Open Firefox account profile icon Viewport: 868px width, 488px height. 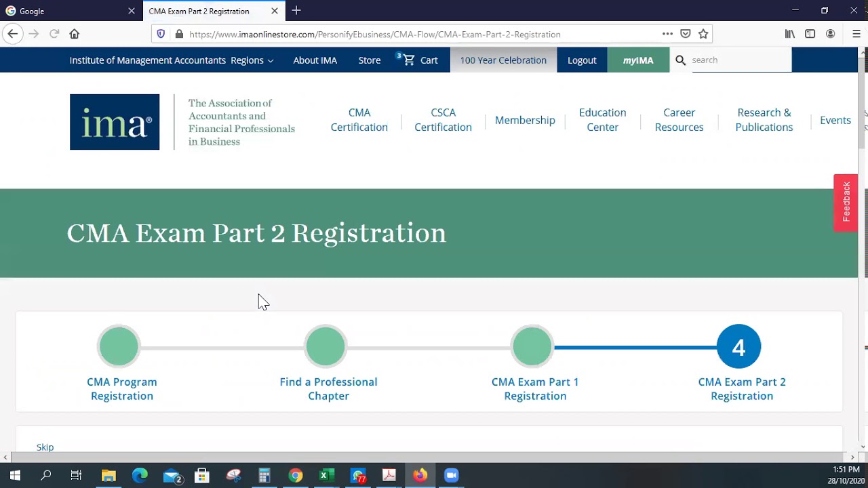[x=830, y=34]
